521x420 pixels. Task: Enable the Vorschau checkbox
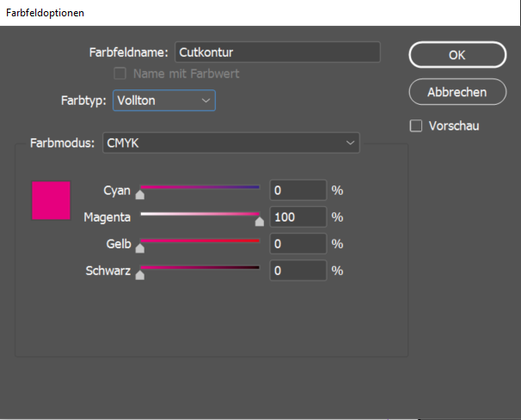click(x=416, y=126)
